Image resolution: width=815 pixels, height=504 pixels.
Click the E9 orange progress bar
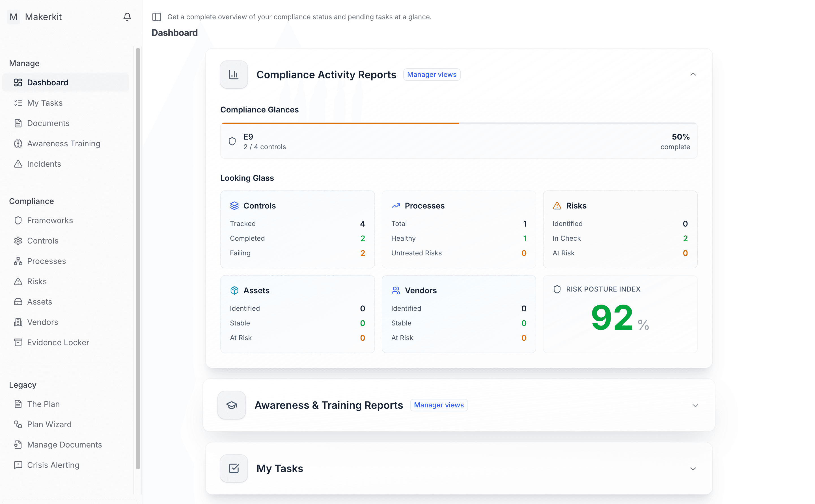(x=340, y=123)
